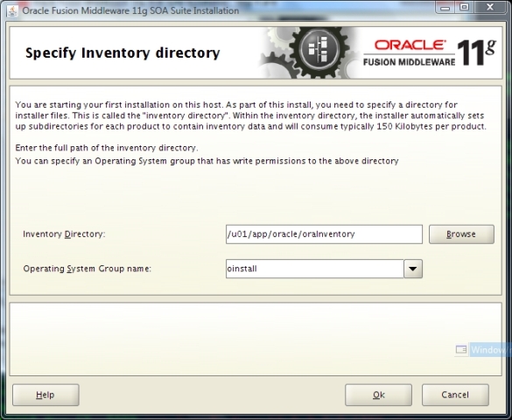Open Help for this installer screen

point(46,395)
